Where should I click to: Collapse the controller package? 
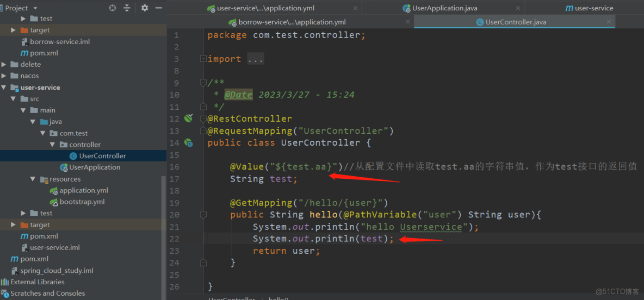coord(53,145)
